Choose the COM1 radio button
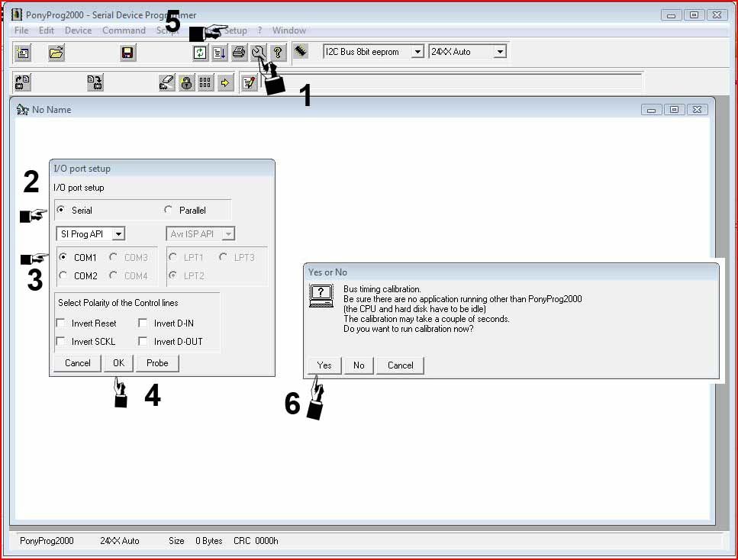 pyautogui.click(x=63, y=257)
